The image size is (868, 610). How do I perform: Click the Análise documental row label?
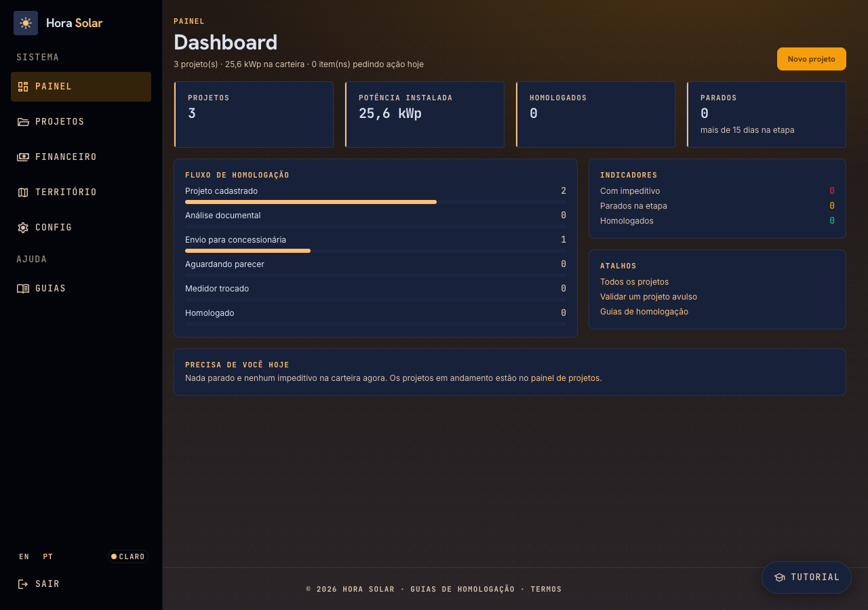tap(222, 216)
